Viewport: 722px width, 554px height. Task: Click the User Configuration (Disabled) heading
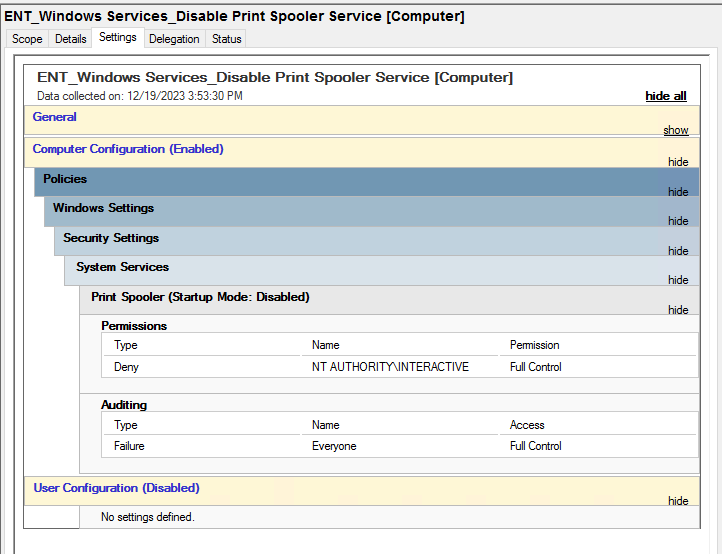coord(116,488)
